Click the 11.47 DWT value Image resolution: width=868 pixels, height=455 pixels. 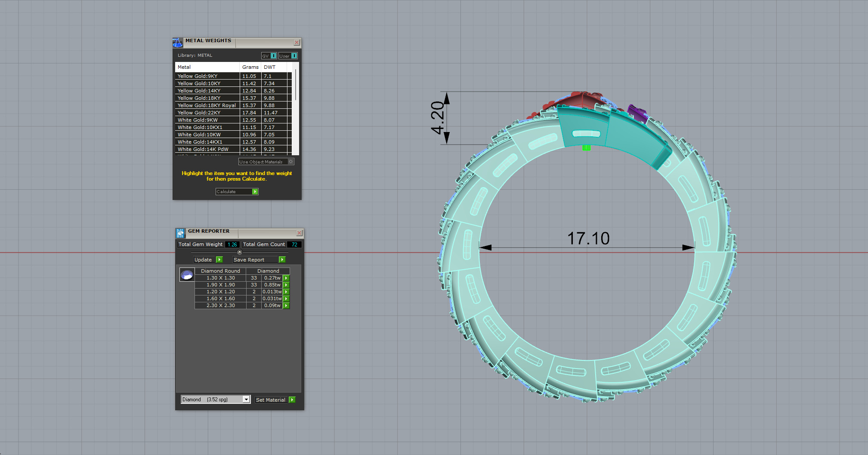tap(271, 113)
